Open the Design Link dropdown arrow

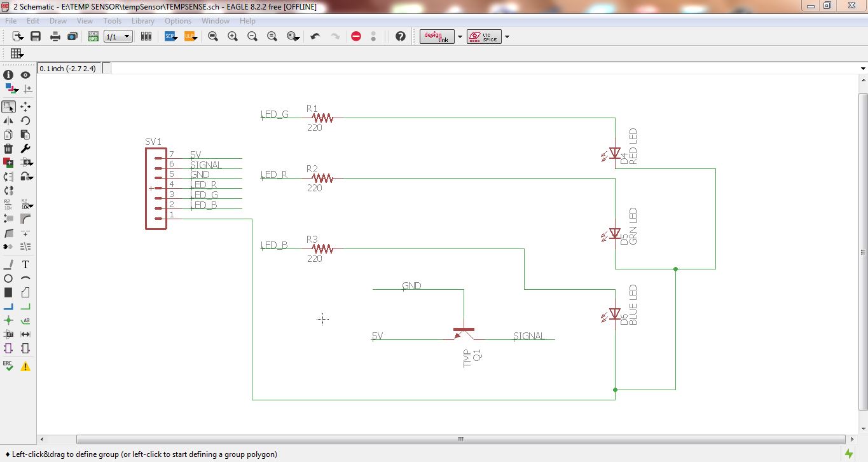pyautogui.click(x=460, y=36)
